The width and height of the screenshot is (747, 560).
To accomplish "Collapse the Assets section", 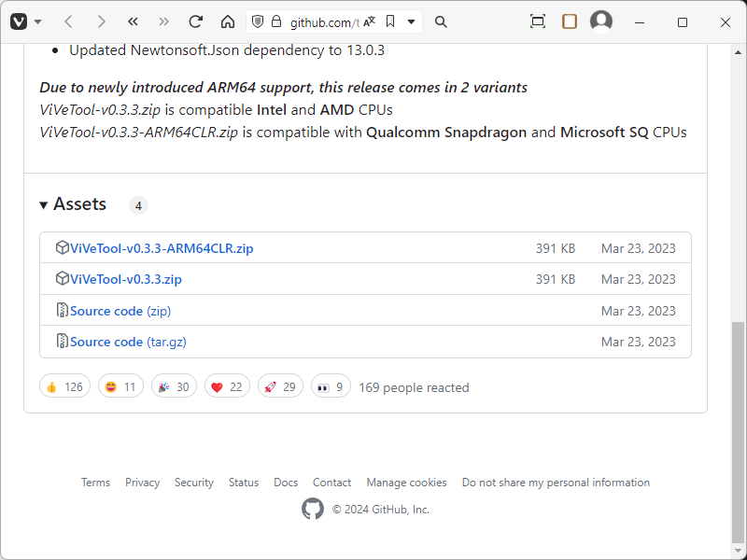I will [44, 204].
